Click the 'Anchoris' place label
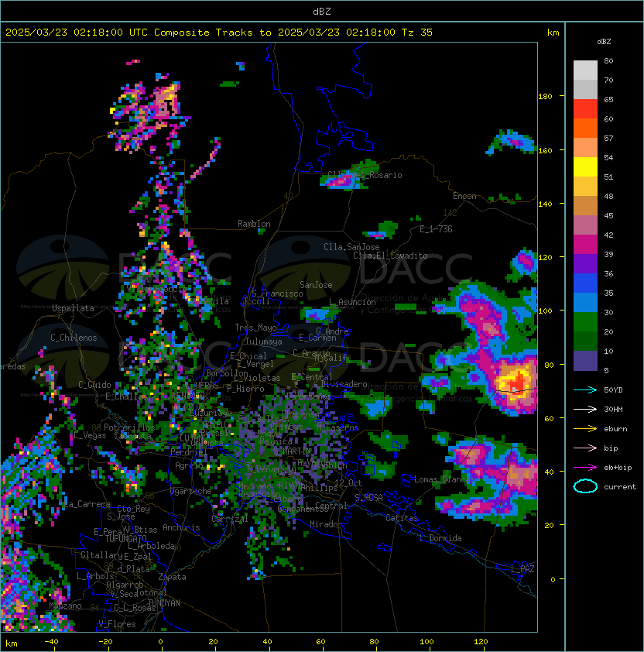The width and height of the screenshot is (644, 652). coord(181,527)
